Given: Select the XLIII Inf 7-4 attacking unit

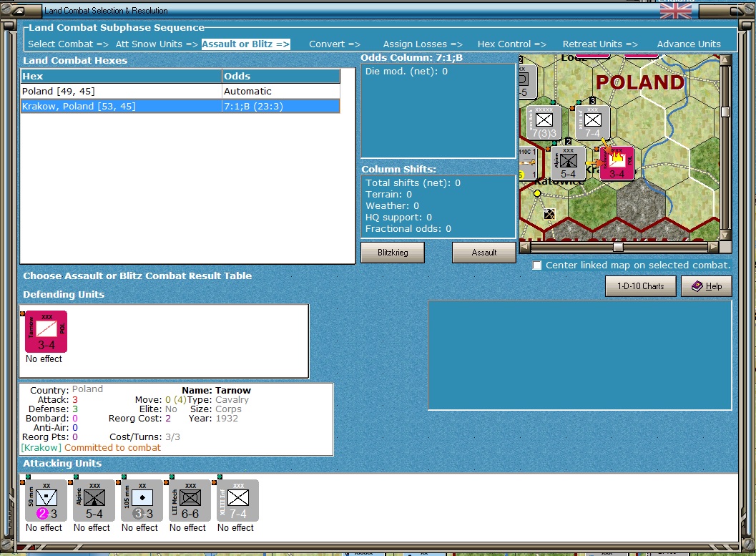Looking at the screenshot, I should click(x=237, y=500).
